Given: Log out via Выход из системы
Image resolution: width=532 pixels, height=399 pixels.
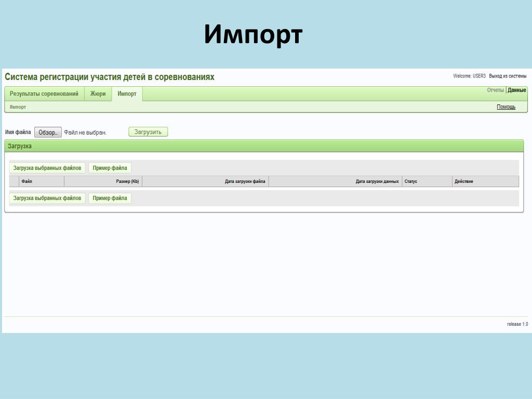Looking at the screenshot, I should pyautogui.click(x=508, y=76).
